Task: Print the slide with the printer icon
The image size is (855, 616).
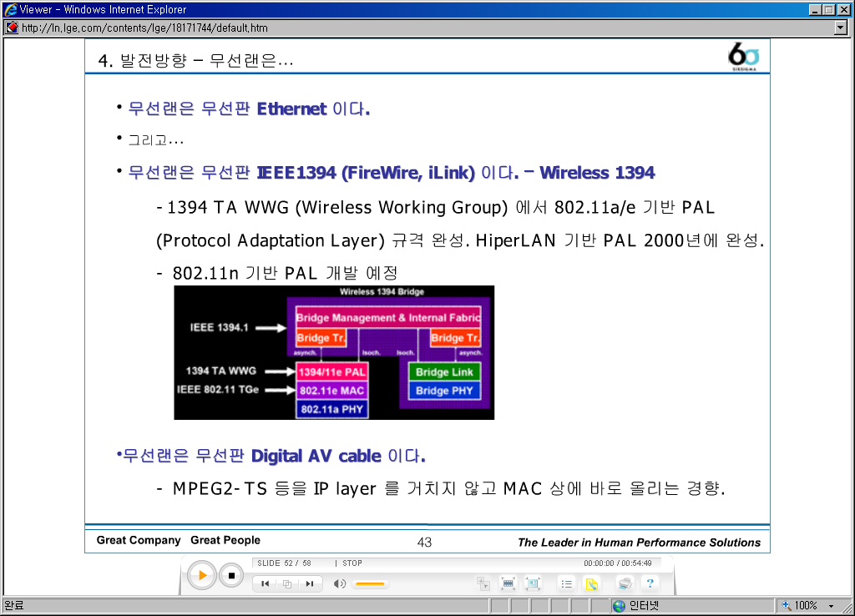Action: point(625,583)
